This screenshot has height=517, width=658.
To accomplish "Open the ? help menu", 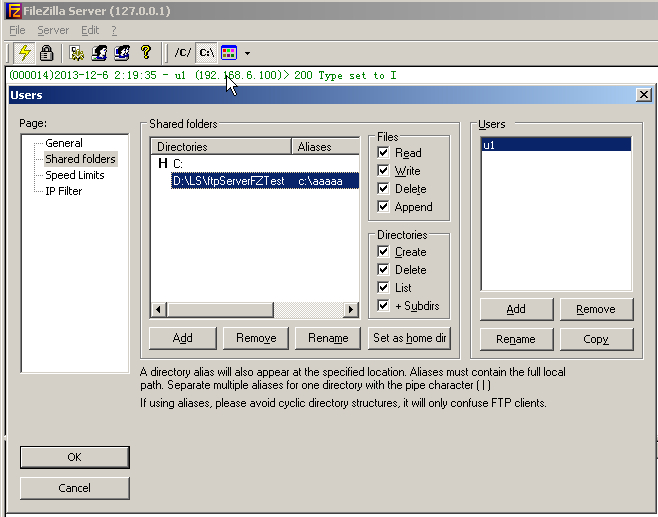I will click(x=114, y=30).
